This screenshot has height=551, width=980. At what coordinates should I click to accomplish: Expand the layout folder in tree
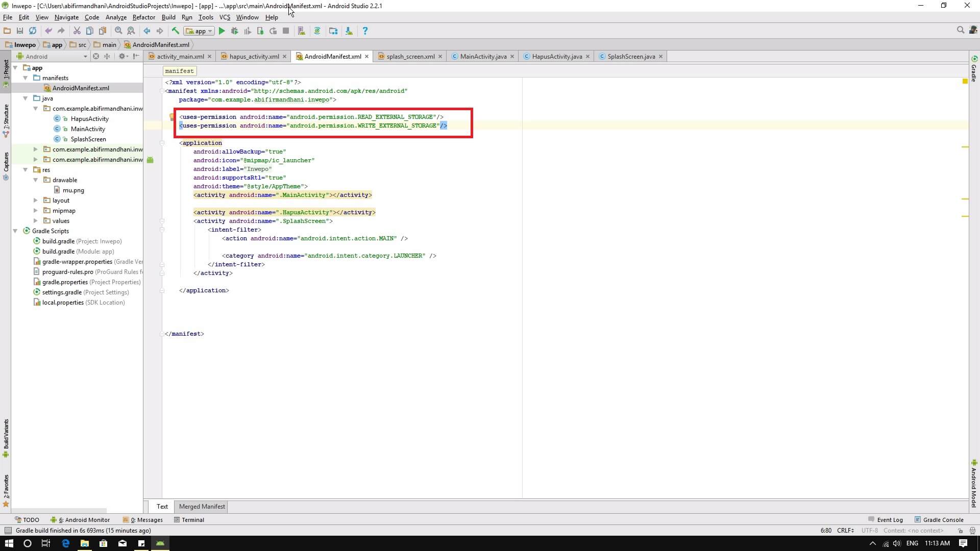(35, 201)
